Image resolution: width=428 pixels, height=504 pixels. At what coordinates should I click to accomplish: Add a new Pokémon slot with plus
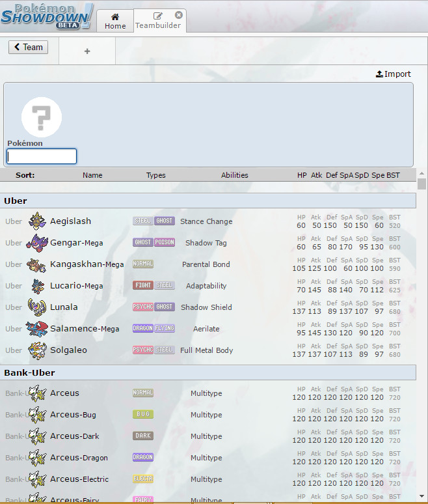coord(87,51)
